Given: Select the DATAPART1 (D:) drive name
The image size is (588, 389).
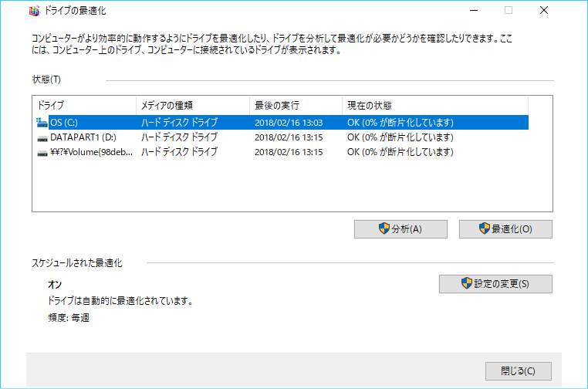Looking at the screenshot, I should [x=87, y=137].
